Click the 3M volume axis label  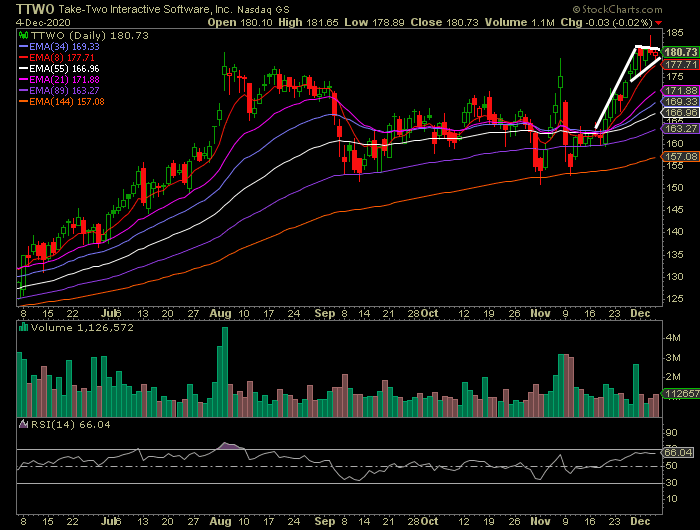click(673, 358)
